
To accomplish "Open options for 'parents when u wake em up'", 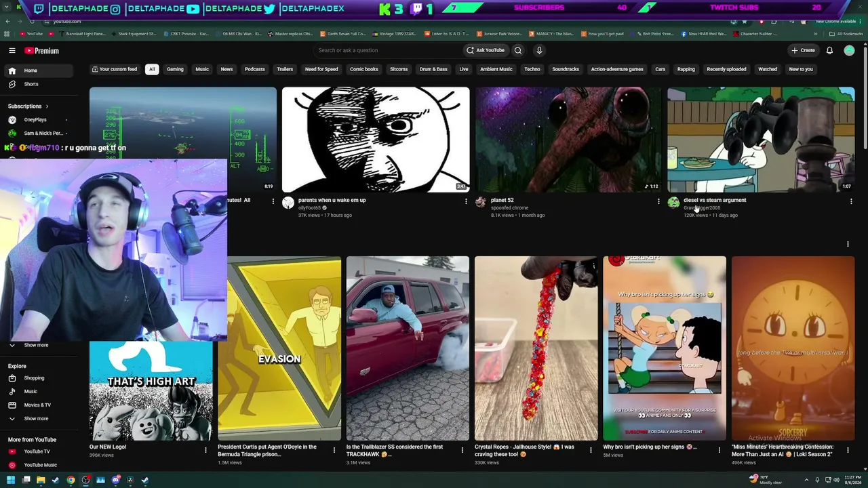I will click(x=466, y=201).
